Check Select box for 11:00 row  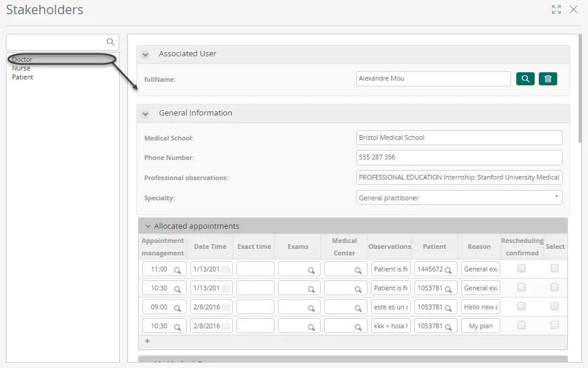[x=555, y=268]
